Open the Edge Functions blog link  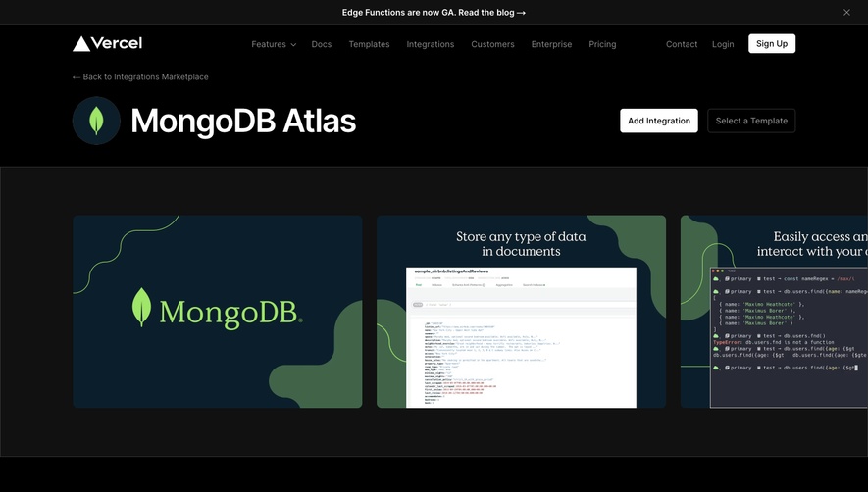(x=434, y=12)
